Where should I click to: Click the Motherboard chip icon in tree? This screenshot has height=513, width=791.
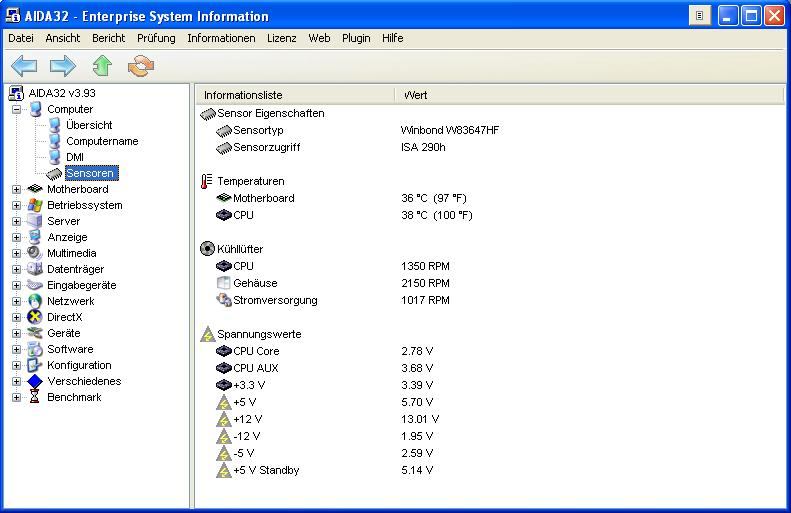(x=35, y=189)
